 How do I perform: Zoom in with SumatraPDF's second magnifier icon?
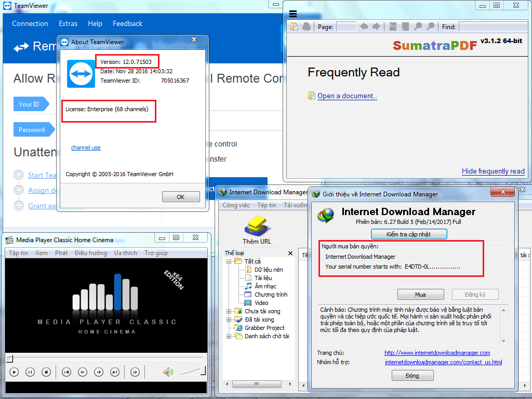click(x=430, y=26)
